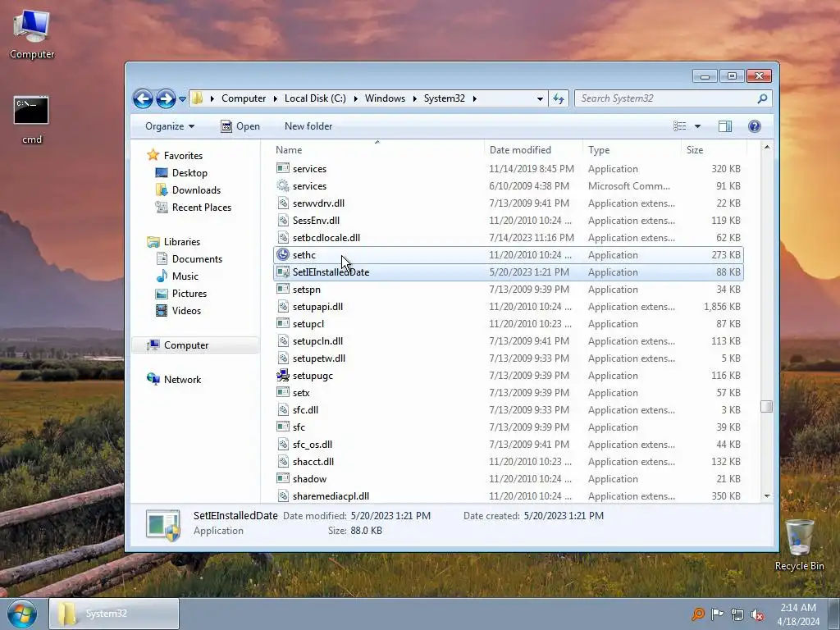
Task: Open the Windows Start menu
Action: (22, 614)
